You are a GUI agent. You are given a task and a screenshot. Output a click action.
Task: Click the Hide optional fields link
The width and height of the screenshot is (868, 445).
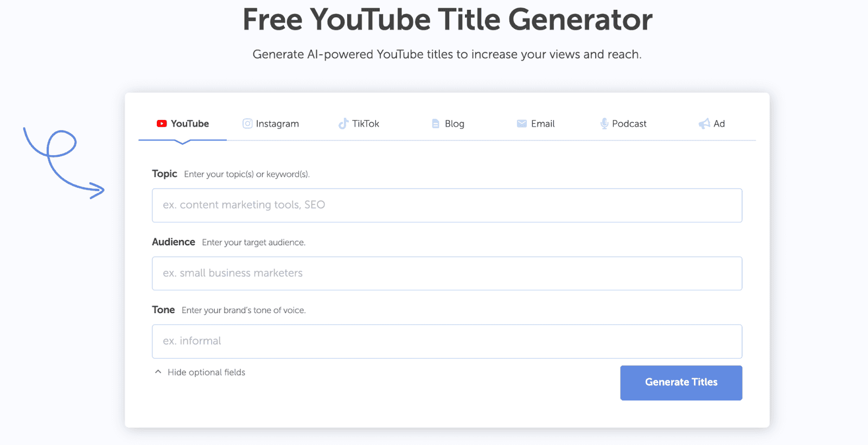[x=206, y=372]
